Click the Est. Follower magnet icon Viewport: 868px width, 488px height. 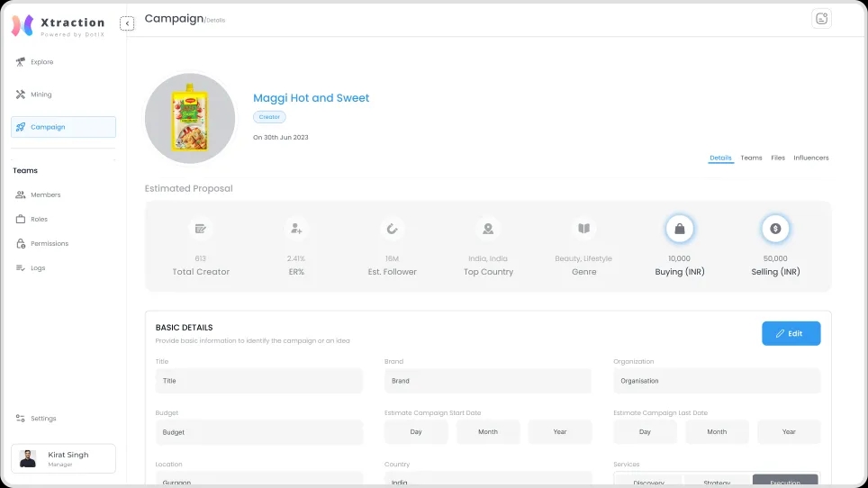tap(392, 229)
